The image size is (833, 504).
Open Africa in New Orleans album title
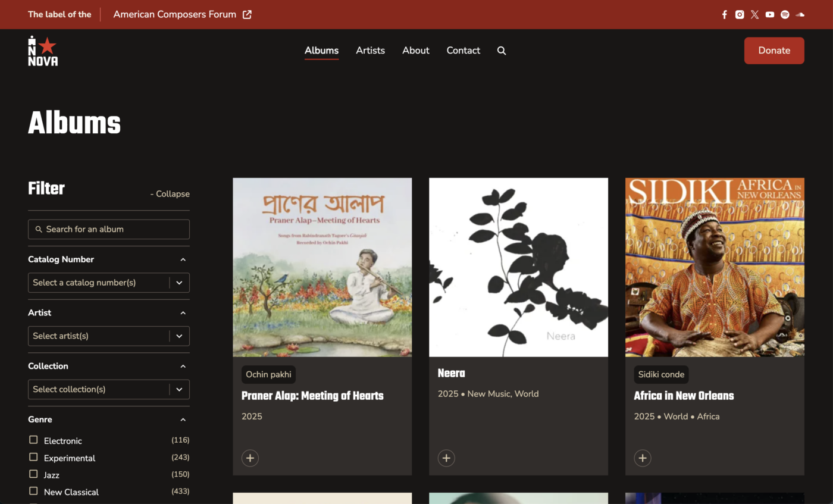pos(684,396)
